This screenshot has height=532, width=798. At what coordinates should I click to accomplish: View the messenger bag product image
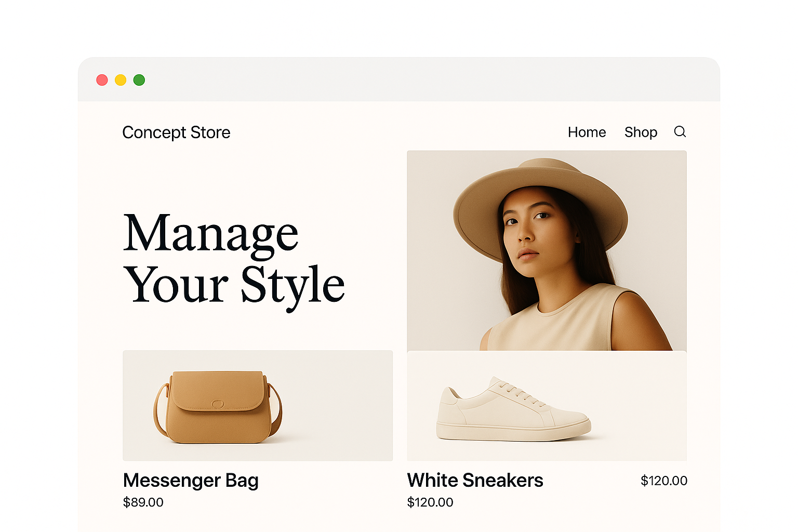click(x=258, y=405)
